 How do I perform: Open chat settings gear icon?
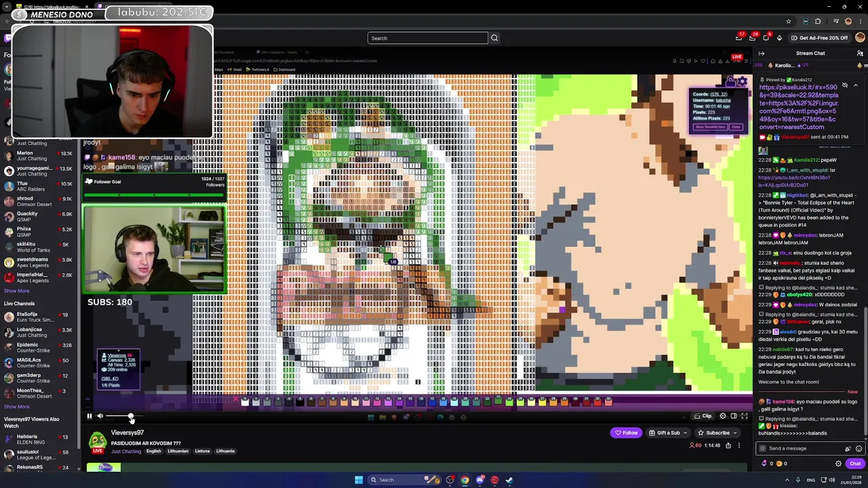pyautogui.click(x=838, y=464)
